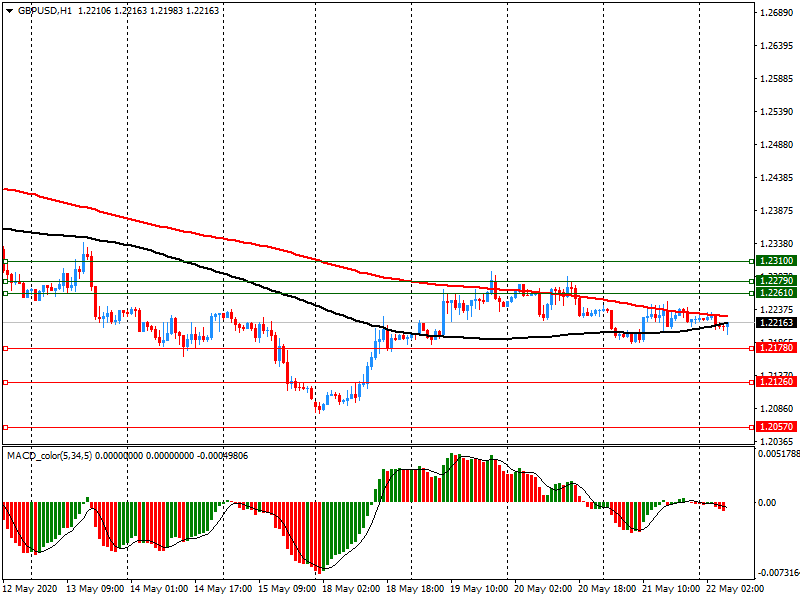Image resolution: width=800 pixels, height=600 pixels.
Task: Click the 1.23875 price scale value
Action: (777, 211)
